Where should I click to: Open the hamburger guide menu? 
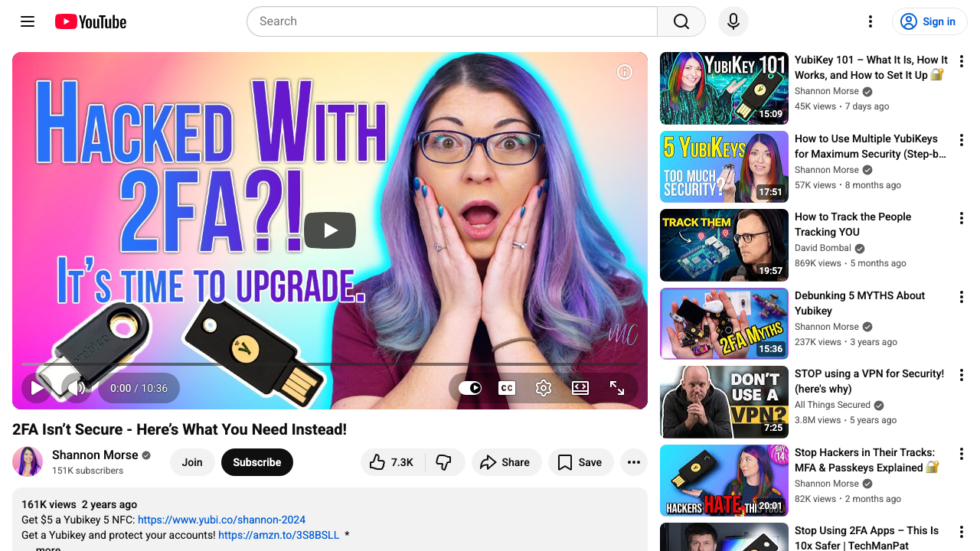point(28,21)
